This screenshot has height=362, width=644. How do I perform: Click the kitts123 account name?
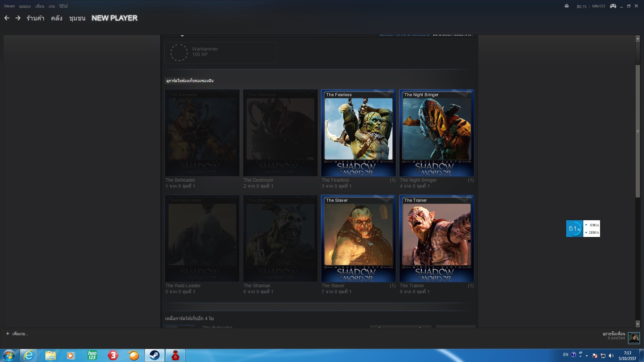tap(598, 6)
